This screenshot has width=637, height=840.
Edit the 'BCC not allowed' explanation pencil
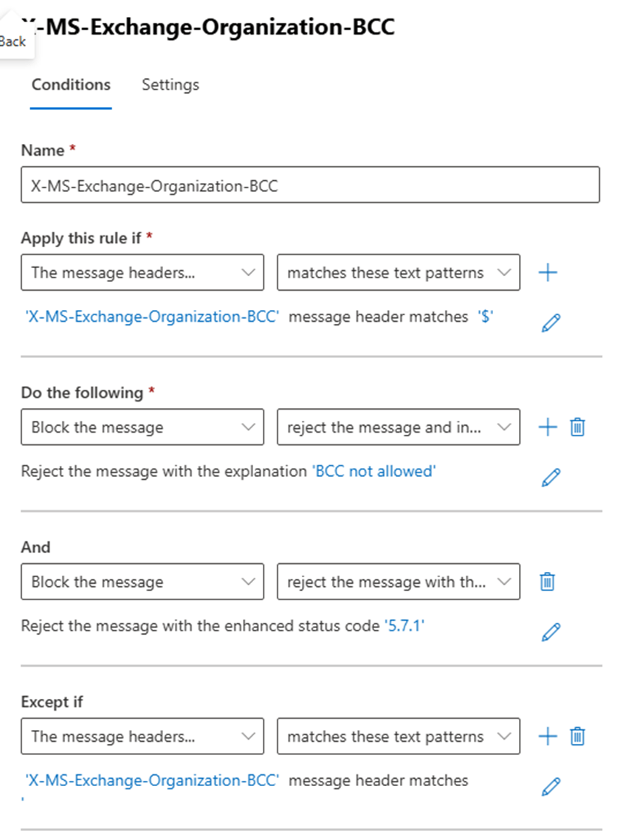coord(551,478)
